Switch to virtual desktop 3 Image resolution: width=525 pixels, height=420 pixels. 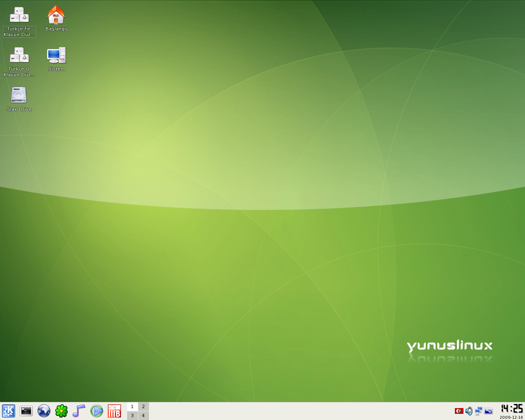(132, 415)
